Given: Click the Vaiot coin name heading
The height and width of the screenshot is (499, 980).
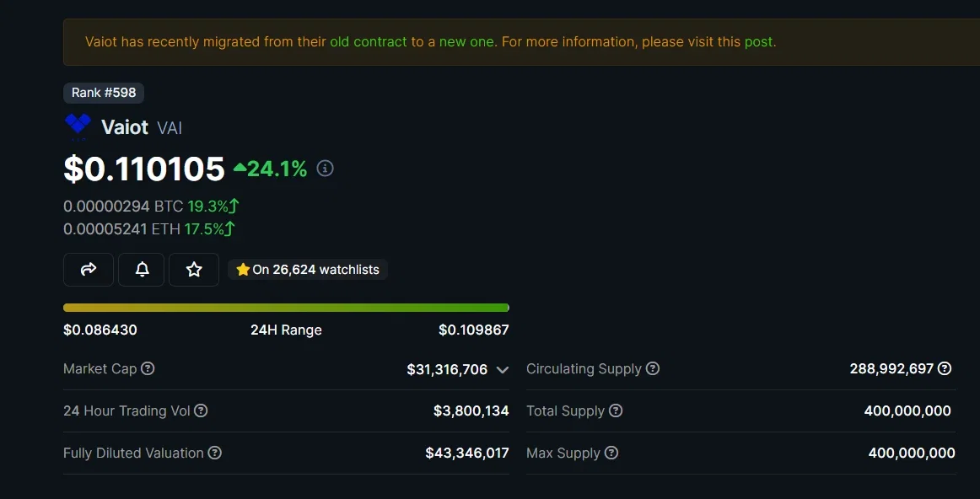Looking at the screenshot, I should coord(125,127).
